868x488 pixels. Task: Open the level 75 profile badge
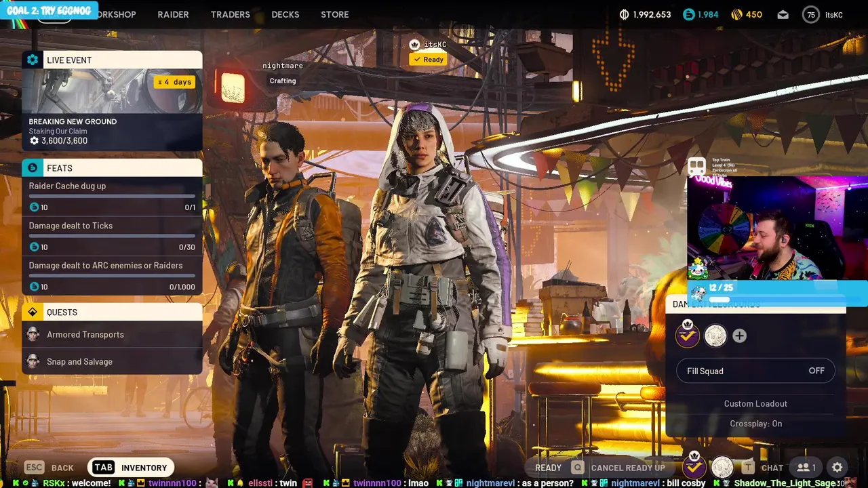click(x=811, y=14)
